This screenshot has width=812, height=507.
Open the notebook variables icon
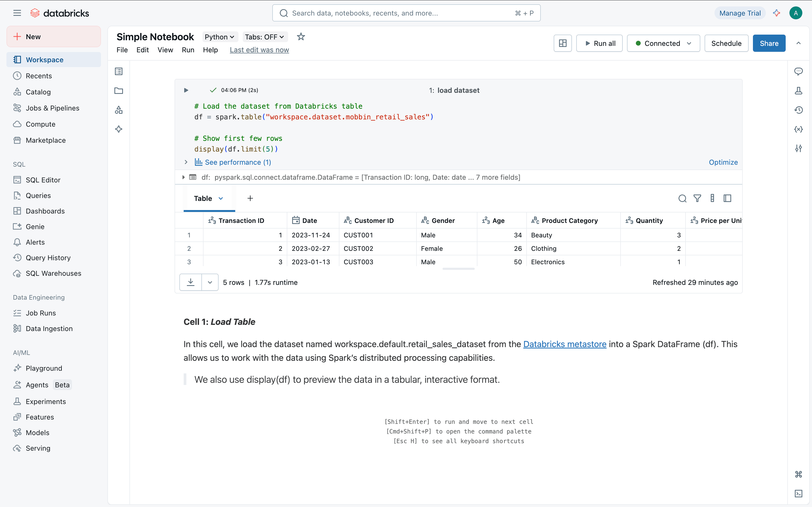[x=798, y=129]
